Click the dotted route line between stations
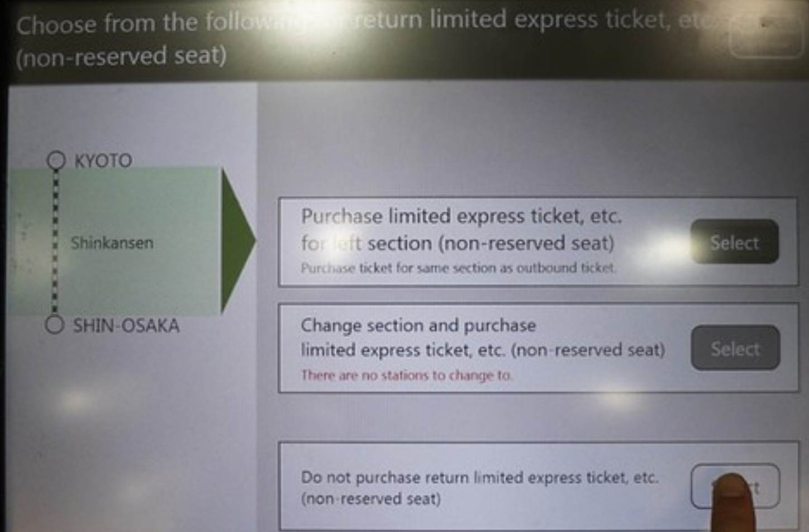Image resolution: width=809 pixels, height=532 pixels. pyautogui.click(x=55, y=241)
